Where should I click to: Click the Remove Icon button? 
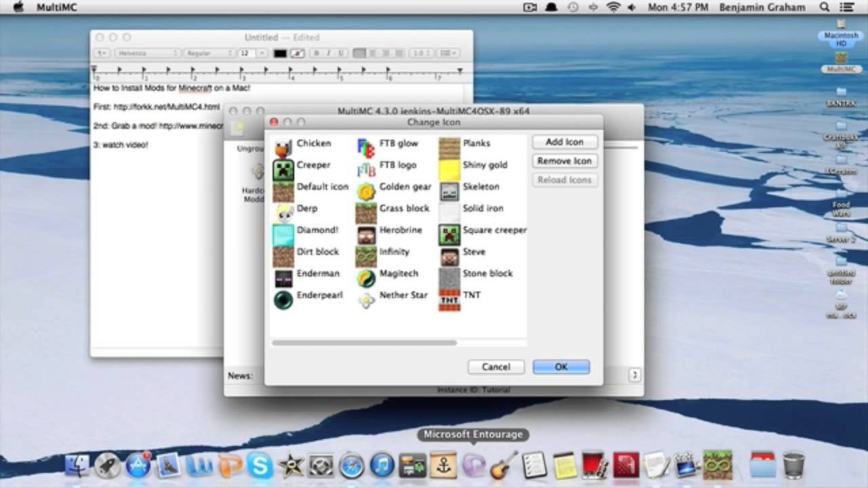[564, 161]
